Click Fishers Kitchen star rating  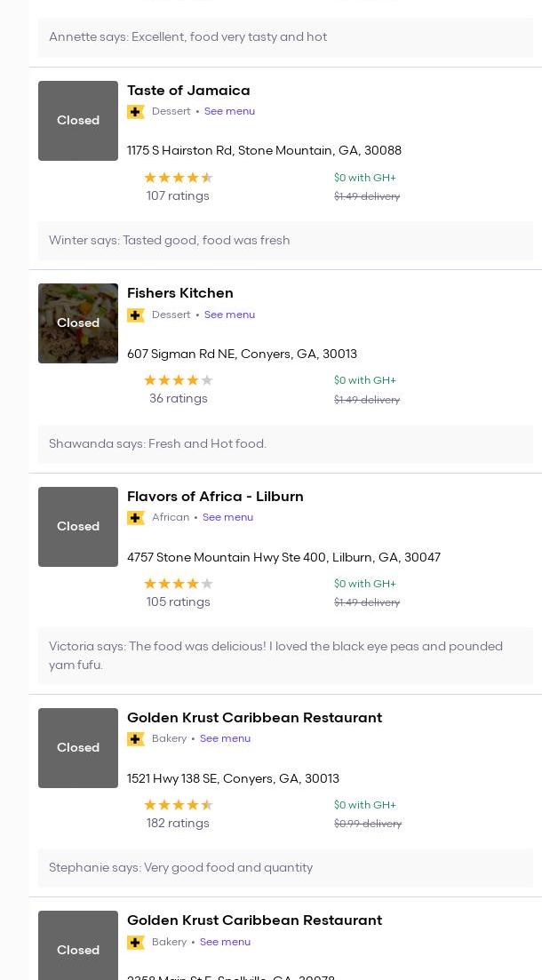178,380
